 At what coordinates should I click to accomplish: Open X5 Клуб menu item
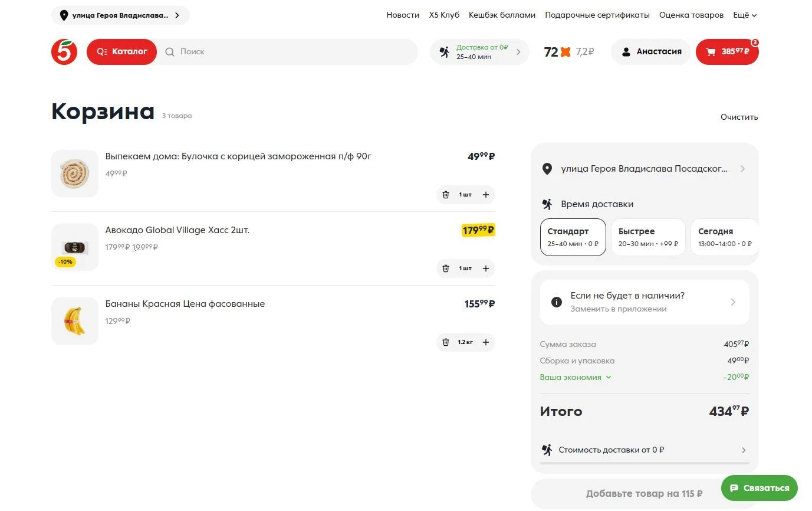444,15
